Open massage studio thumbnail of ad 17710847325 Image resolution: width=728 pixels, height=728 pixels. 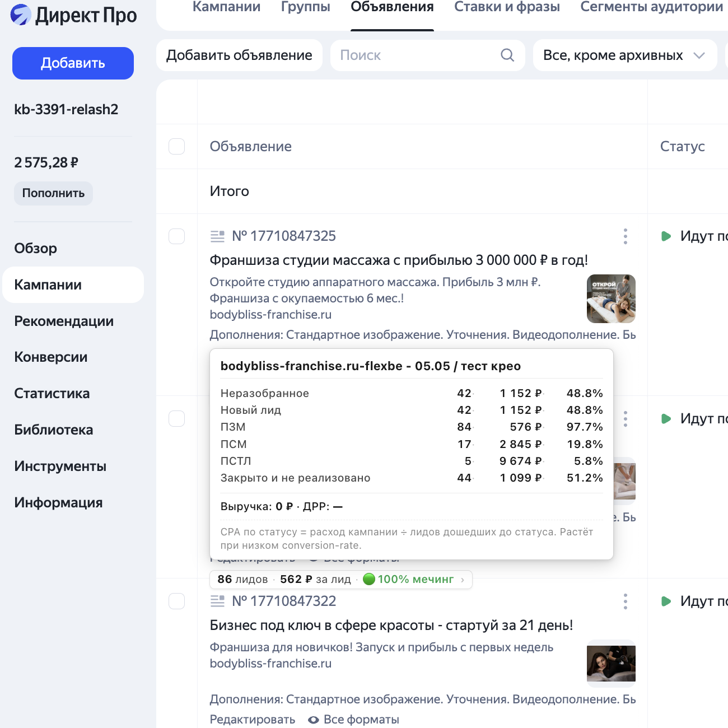click(x=611, y=298)
